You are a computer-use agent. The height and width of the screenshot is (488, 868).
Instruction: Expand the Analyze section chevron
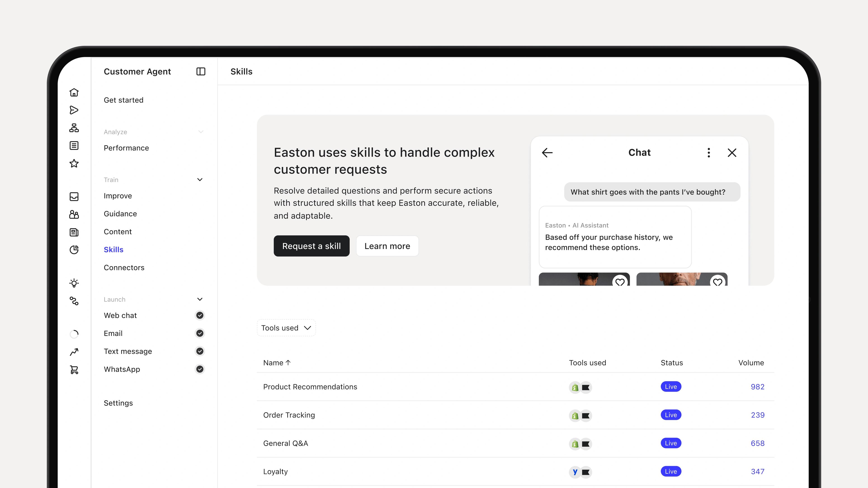pyautogui.click(x=201, y=132)
